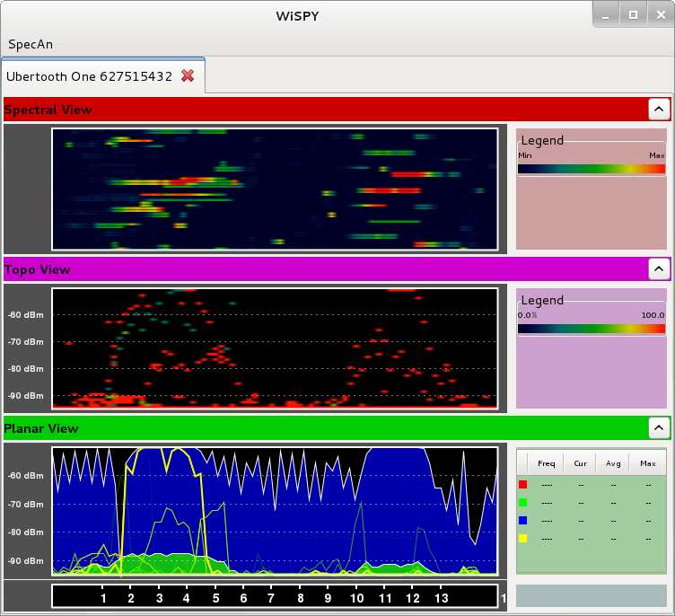Click the yellow marker color swatch
Image resolution: width=675 pixels, height=616 pixels.
[523, 538]
